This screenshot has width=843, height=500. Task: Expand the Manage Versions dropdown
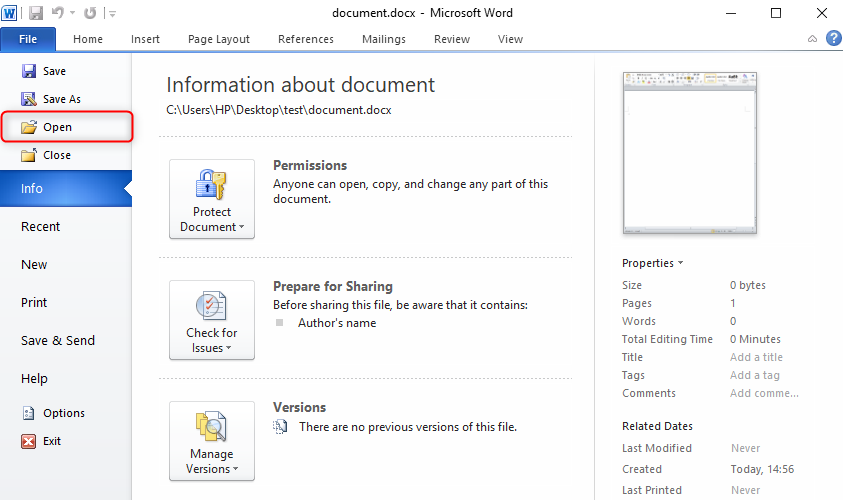pyautogui.click(x=212, y=441)
